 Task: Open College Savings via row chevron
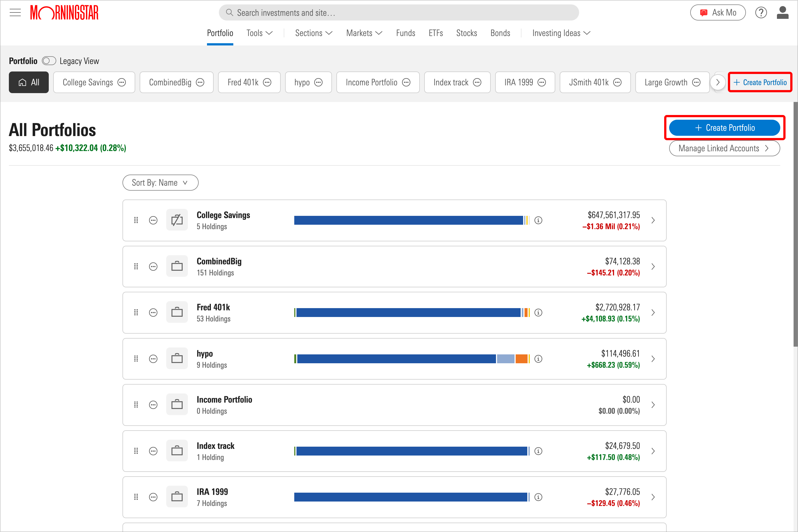653,221
